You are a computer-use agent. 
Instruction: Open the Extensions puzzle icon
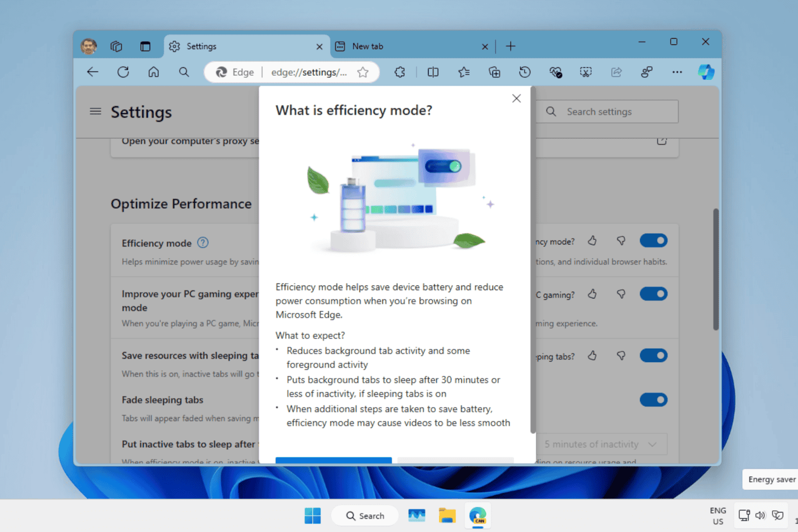pyautogui.click(x=400, y=72)
